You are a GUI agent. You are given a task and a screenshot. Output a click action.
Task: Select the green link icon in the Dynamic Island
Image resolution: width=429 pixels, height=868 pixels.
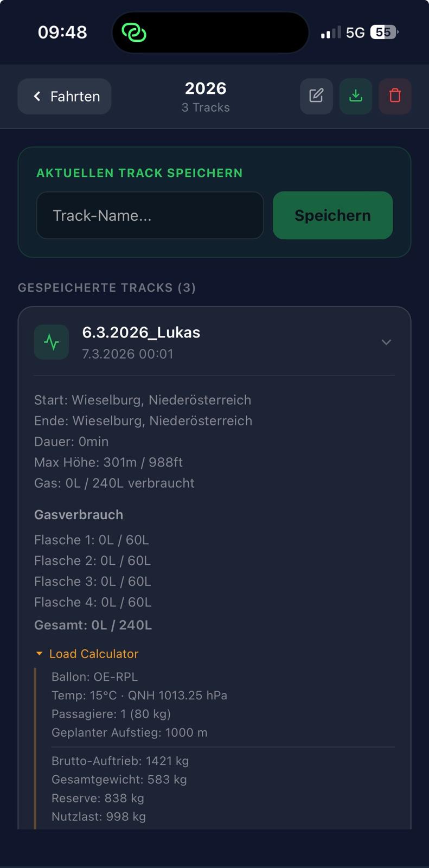134,32
